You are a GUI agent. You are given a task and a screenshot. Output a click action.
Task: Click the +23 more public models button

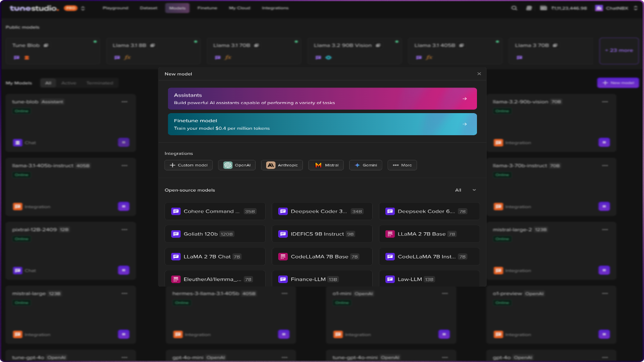619,50
